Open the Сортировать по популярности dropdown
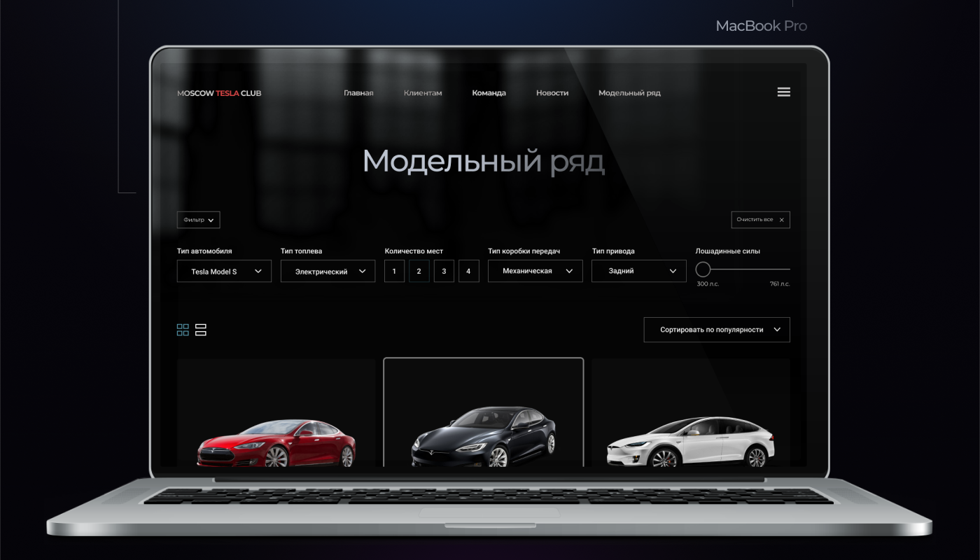This screenshot has height=560, width=980. coord(717,330)
